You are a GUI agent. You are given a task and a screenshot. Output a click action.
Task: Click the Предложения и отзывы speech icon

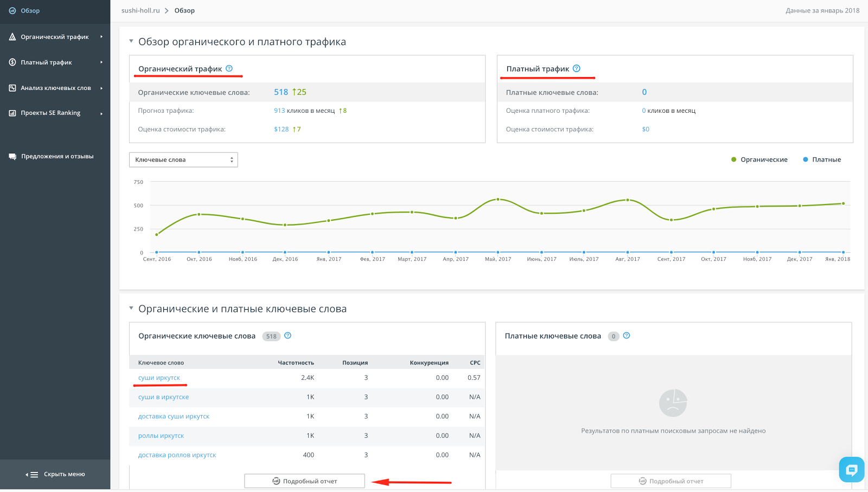pyautogui.click(x=12, y=156)
